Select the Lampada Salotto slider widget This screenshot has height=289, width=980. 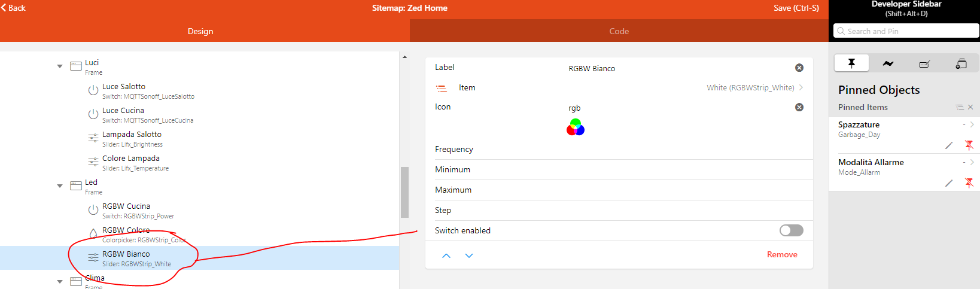pyautogui.click(x=132, y=138)
